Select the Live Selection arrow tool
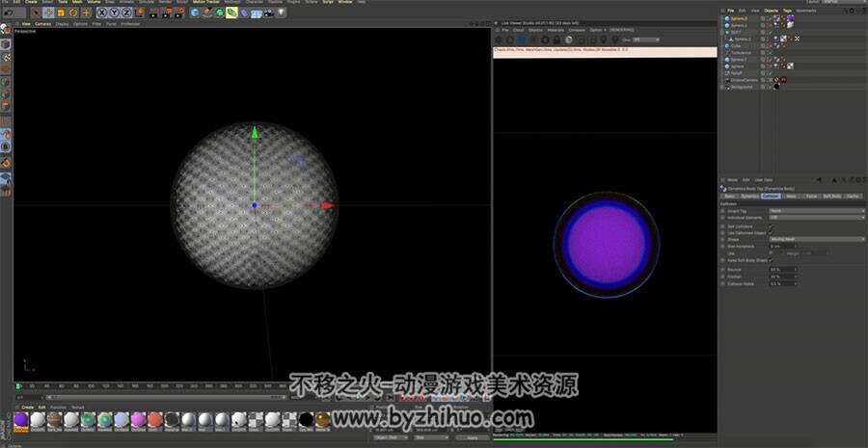The image size is (868, 448). coord(36,13)
